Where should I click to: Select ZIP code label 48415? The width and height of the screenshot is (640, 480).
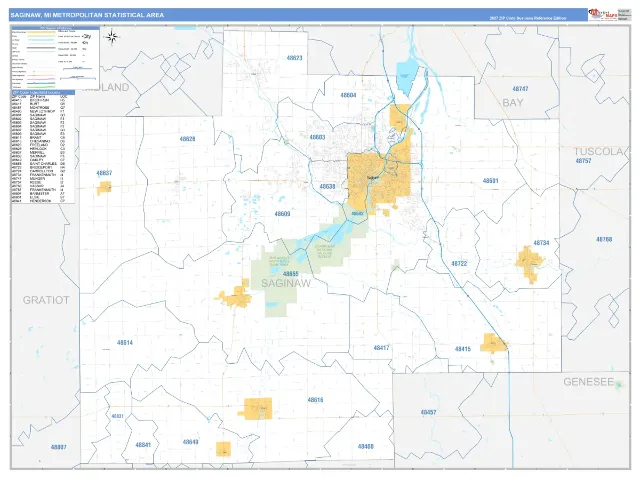pyautogui.click(x=462, y=349)
